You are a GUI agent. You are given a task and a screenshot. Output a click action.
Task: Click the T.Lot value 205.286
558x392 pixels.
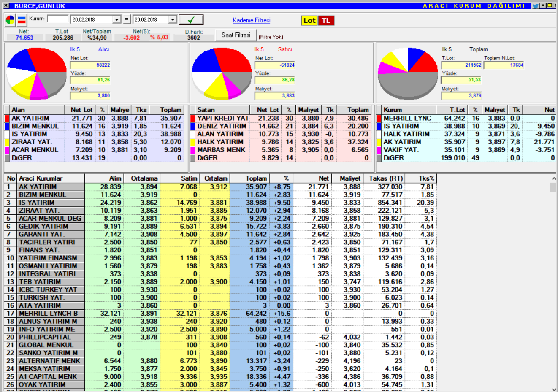click(63, 38)
